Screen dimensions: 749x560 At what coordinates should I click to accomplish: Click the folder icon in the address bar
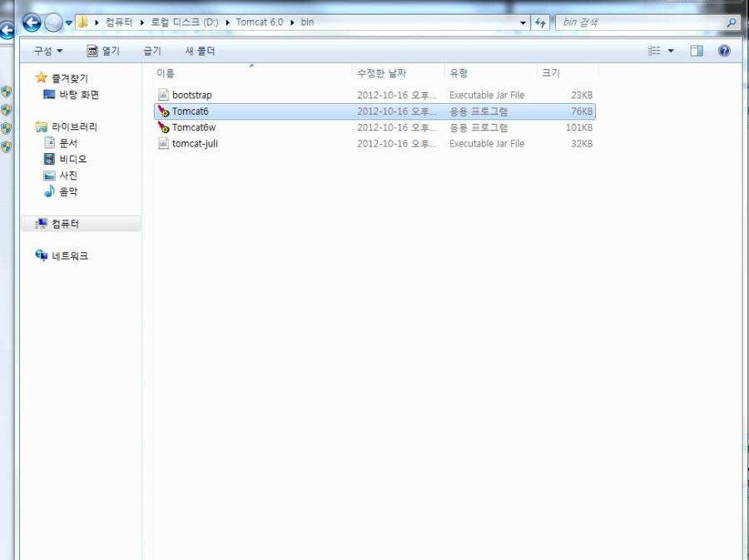(x=83, y=22)
